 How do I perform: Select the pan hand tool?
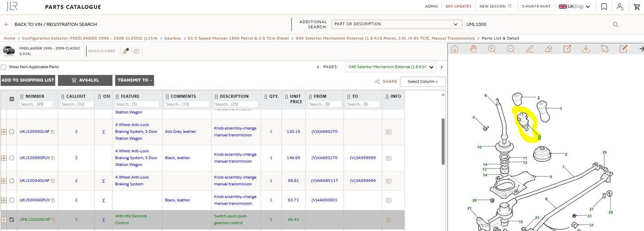pos(473,49)
